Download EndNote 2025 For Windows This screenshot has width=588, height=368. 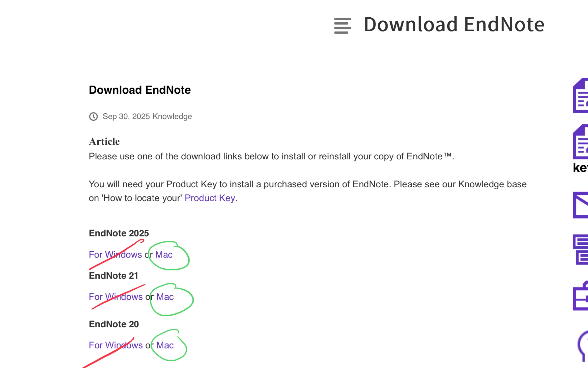pyautogui.click(x=115, y=254)
